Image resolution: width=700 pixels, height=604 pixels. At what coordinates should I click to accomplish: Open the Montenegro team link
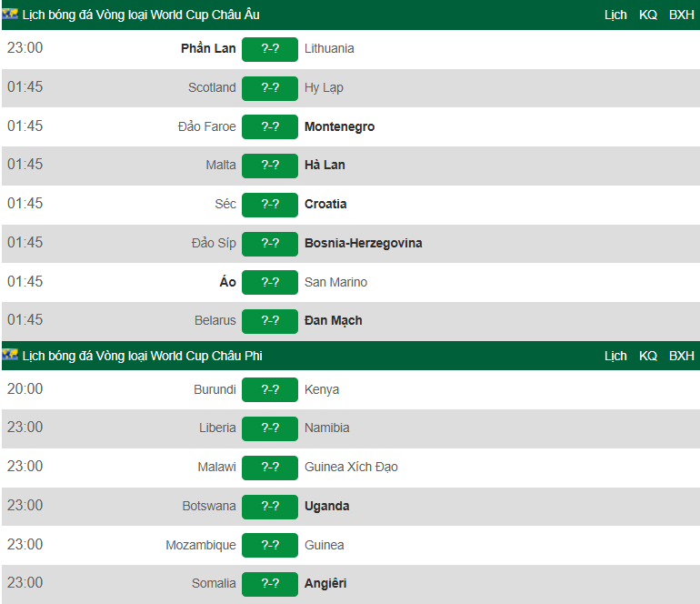(339, 126)
